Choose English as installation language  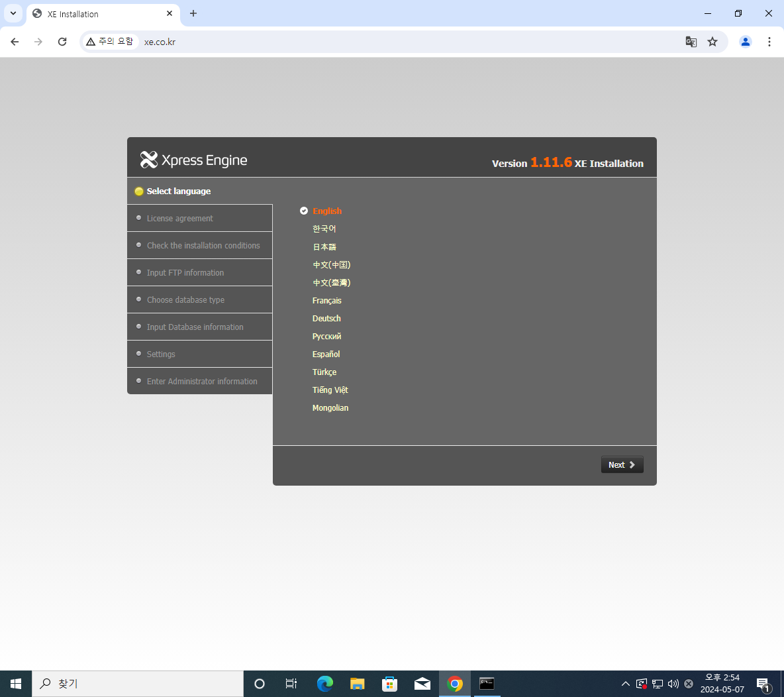coord(327,211)
